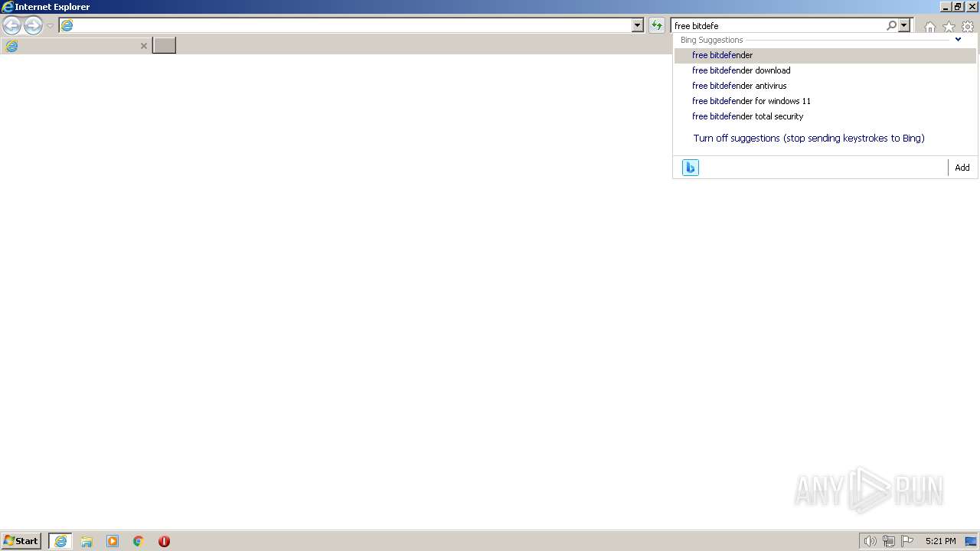Launch Google Chrome taskbar icon

(139, 541)
